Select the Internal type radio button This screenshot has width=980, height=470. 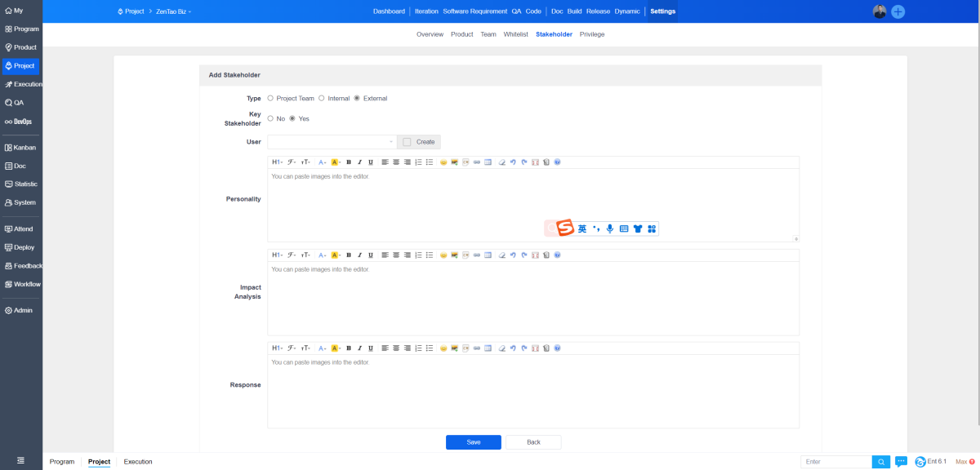click(322, 99)
